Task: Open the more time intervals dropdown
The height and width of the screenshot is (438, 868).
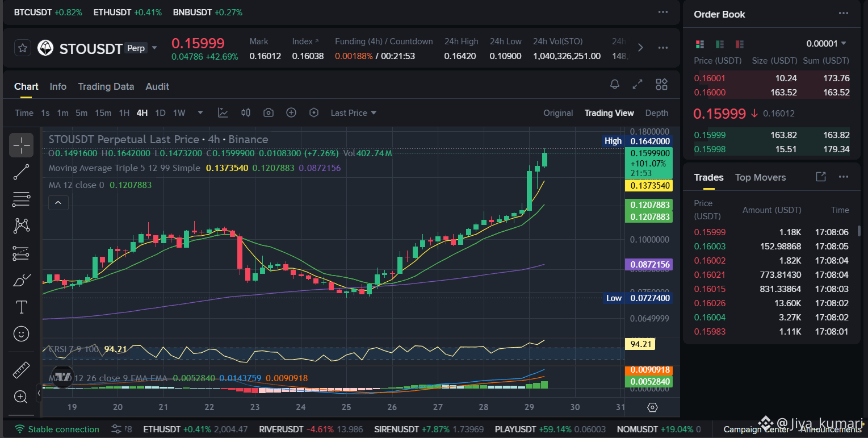Action: click(x=200, y=113)
